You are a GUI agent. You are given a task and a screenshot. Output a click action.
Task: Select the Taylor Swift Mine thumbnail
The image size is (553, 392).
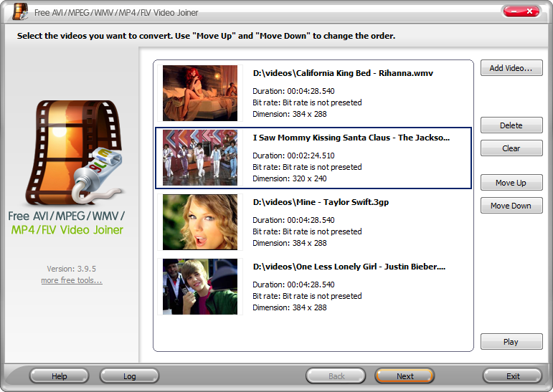200,222
